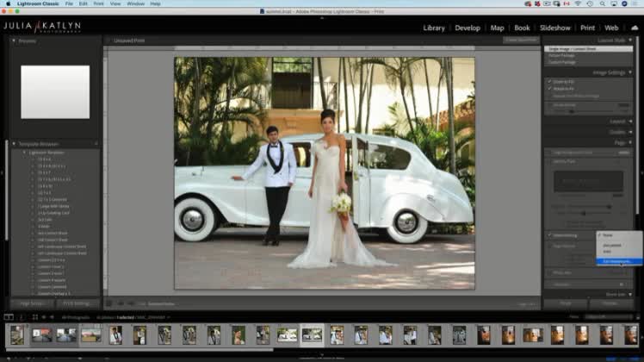Screen dimensions: 644x362
Task: Open the Web module
Action: click(611, 28)
